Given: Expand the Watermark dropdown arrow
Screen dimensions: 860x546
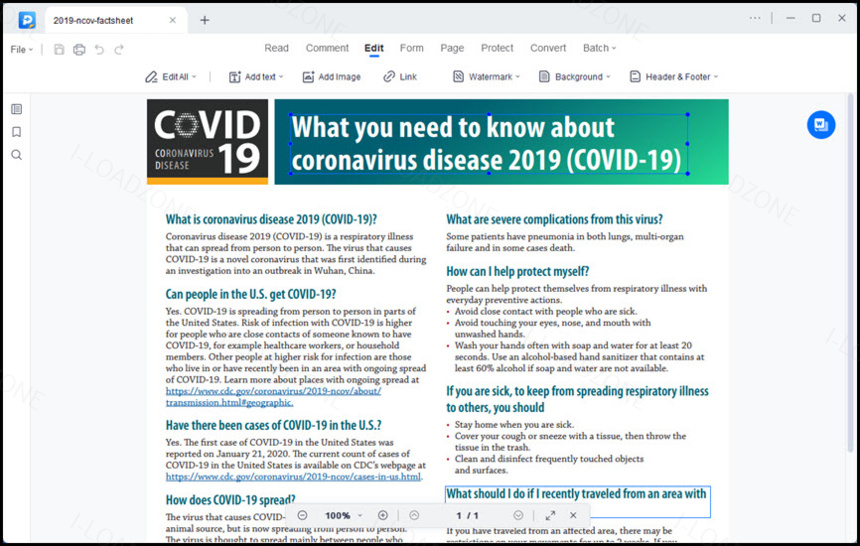Looking at the screenshot, I should [x=517, y=77].
